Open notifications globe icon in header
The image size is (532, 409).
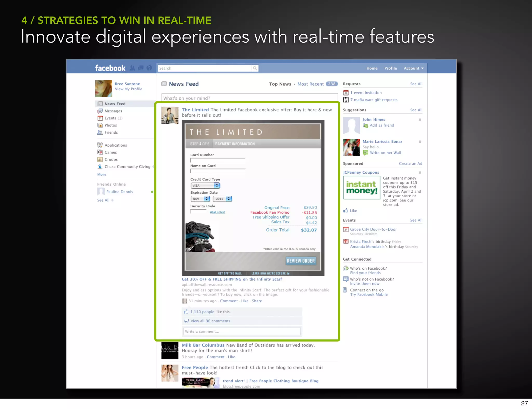149,68
